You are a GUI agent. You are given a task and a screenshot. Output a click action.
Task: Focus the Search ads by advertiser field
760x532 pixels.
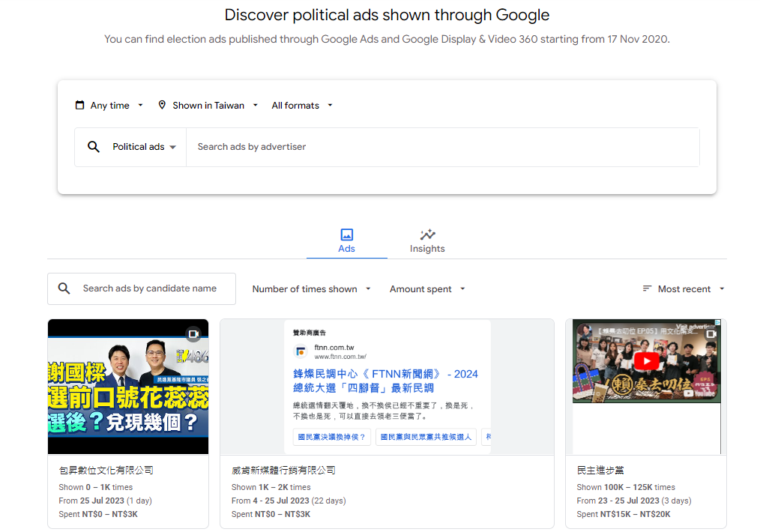pos(442,147)
